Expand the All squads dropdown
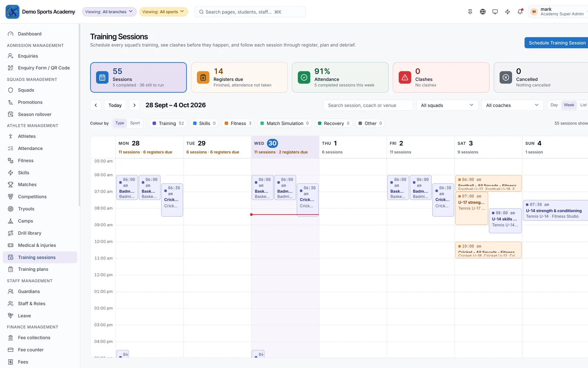The image size is (588, 368). coord(447,105)
